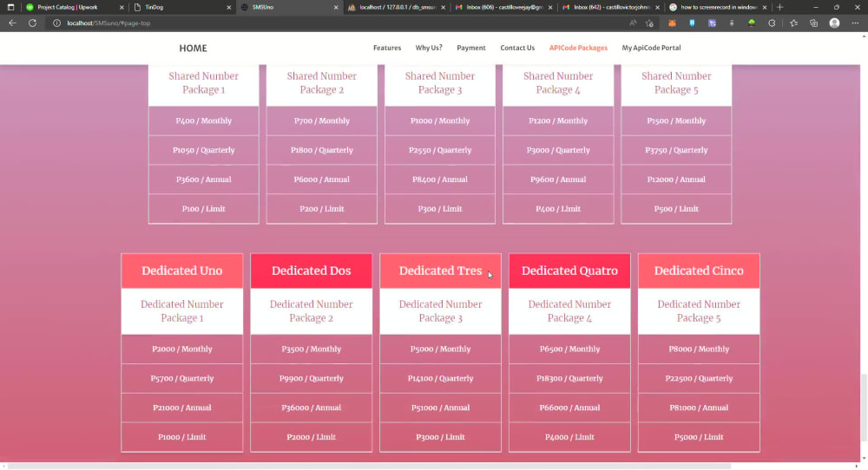
Task: Click the P1500 / Monthly price row
Action: 676,121
